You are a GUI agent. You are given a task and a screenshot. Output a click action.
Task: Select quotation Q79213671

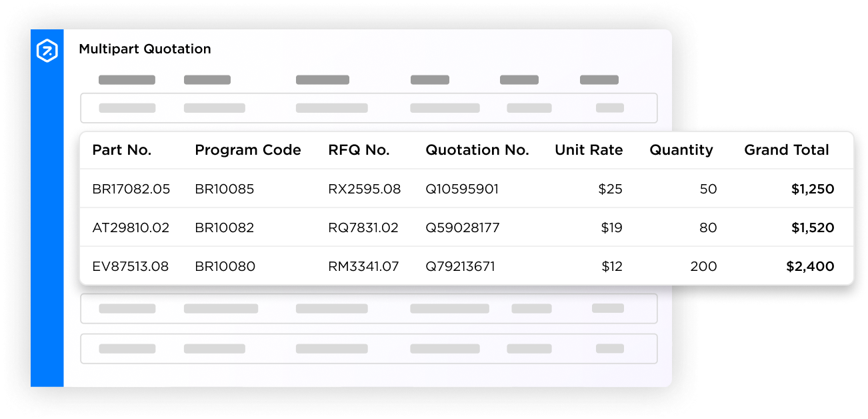[x=461, y=266]
